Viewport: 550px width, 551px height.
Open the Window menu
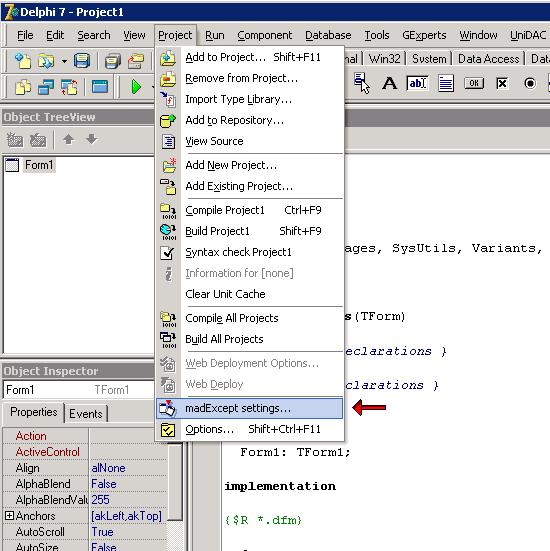tap(478, 35)
